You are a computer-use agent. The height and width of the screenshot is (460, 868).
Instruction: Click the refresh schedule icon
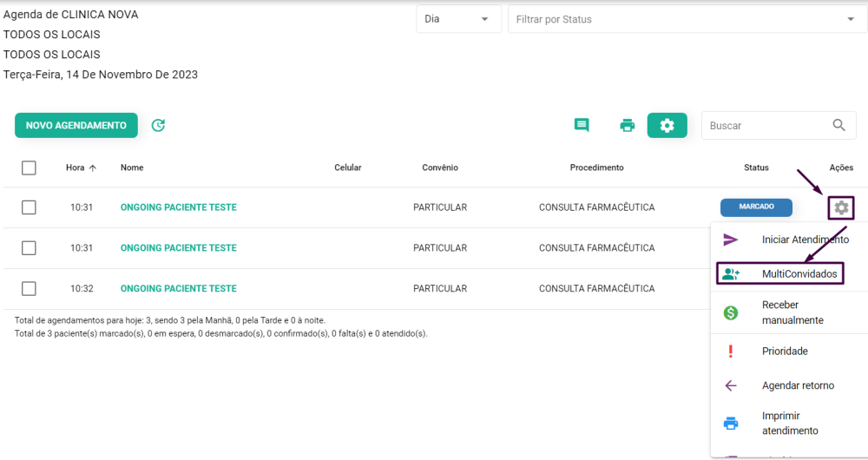tap(158, 125)
